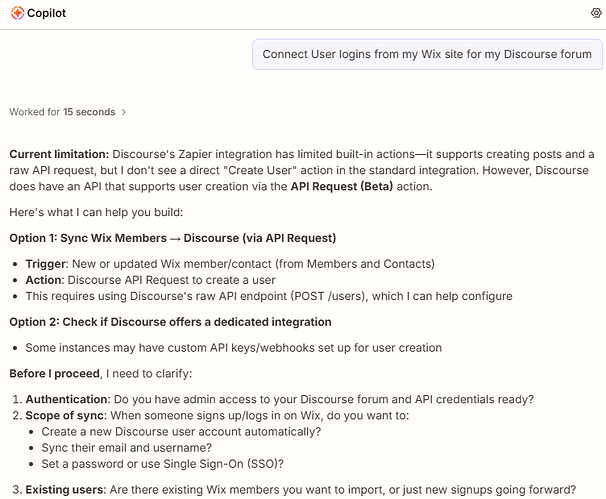Click the 'Current limitation:' bold text
The width and height of the screenshot is (606, 499).
coord(59,154)
